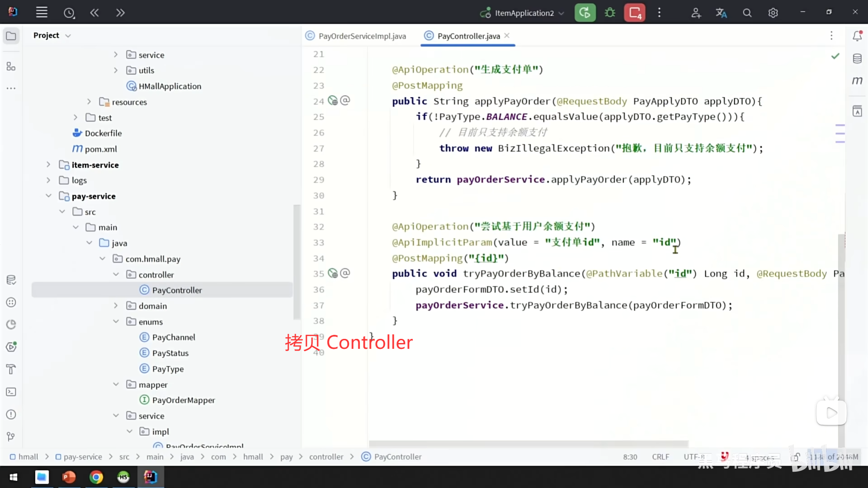868x488 pixels.
Task: Click the Debug bug icon
Action: (x=610, y=13)
